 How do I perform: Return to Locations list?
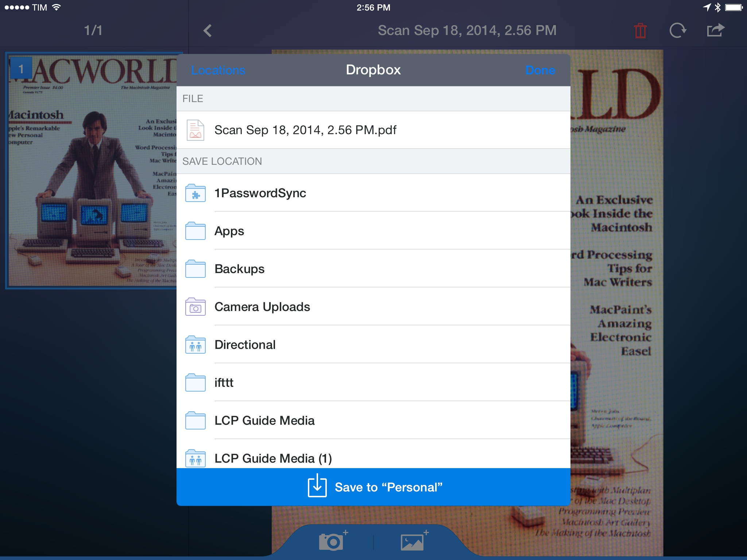click(218, 70)
